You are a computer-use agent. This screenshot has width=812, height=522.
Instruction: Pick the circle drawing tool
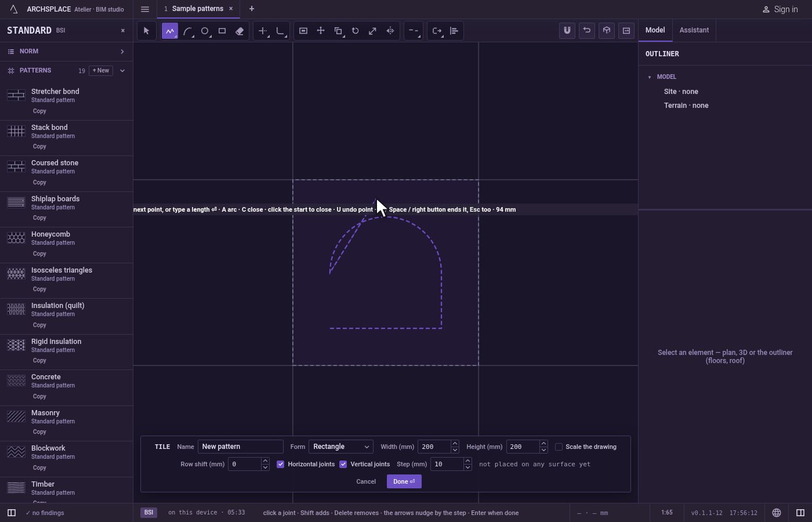pos(205,31)
